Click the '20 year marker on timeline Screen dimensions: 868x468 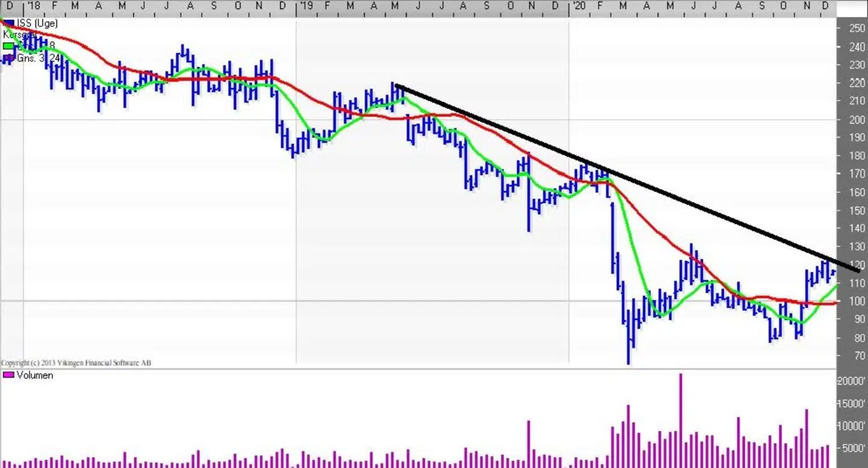click(x=578, y=6)
